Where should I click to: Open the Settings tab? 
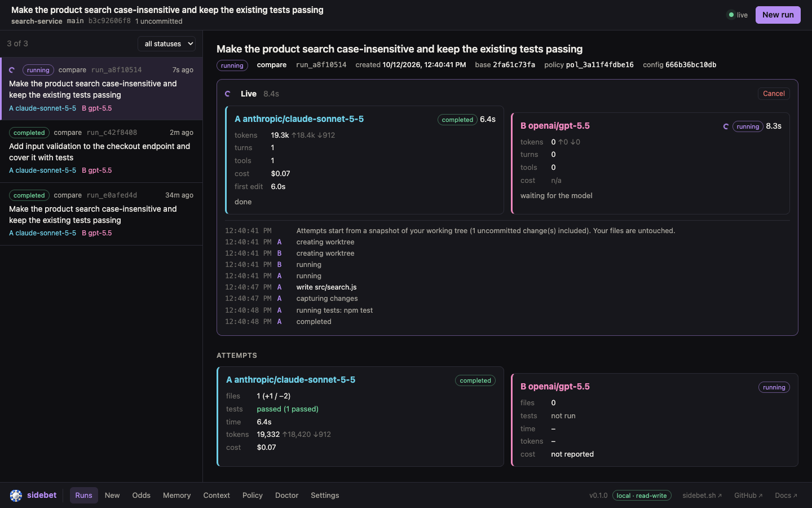325,496
